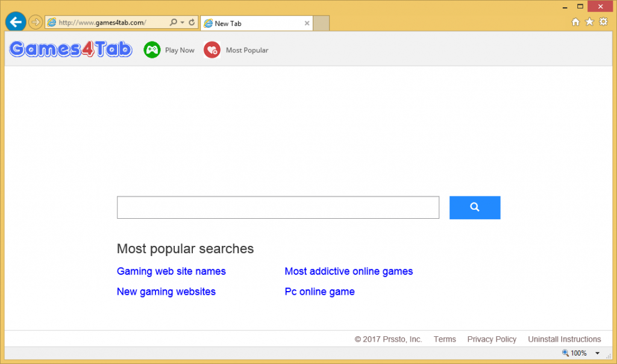Click the address bar search magnifier icon
This screenshot has height=364, width=617.
tap(173, 22)
